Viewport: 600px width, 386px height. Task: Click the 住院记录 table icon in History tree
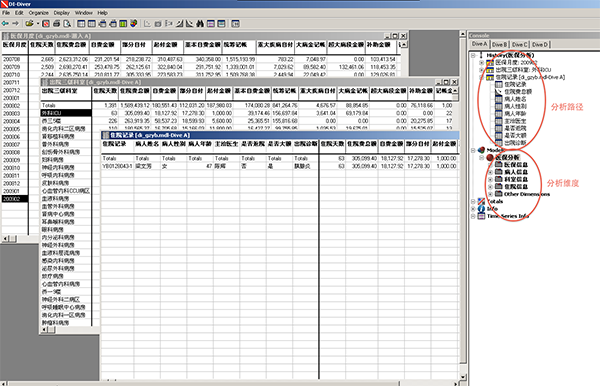[499, 85]
